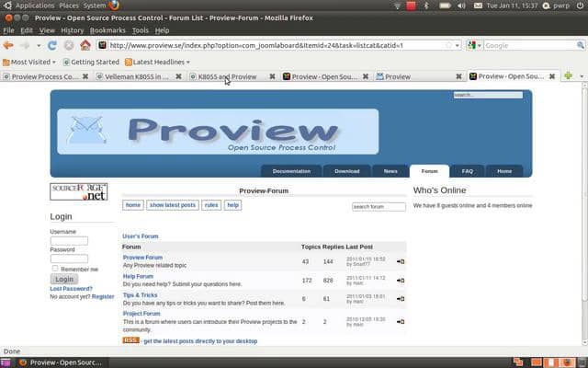Click the site search box in header
The width and height of the screenshot is (588, 368).
[x=488, y=95]
